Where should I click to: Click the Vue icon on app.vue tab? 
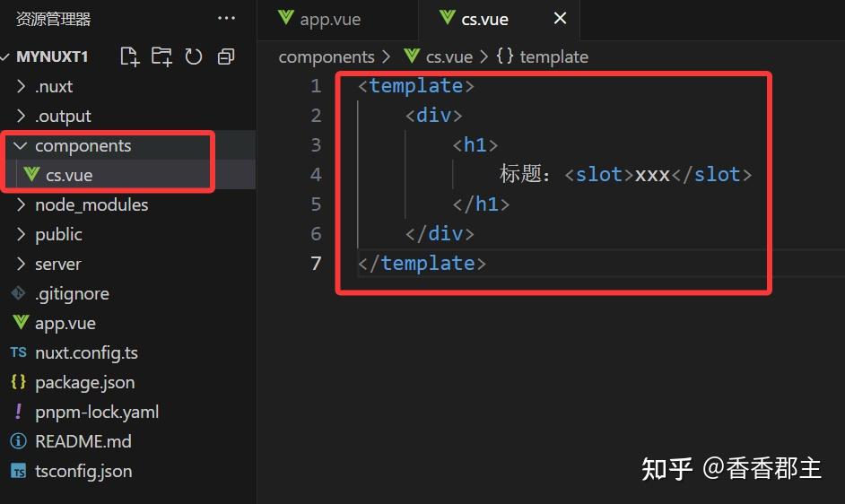pyautogui.click(x=285, y=17)
